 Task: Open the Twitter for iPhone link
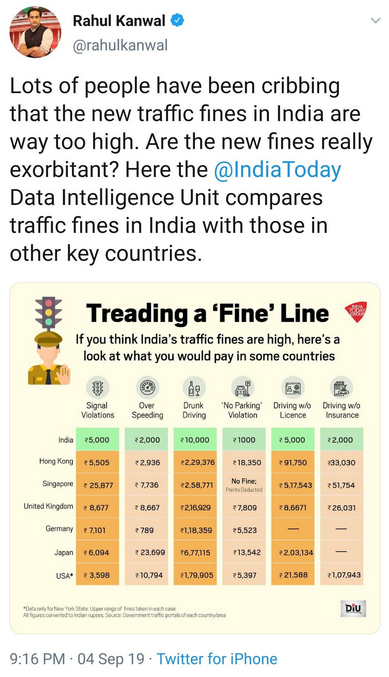tap(217, 658)
